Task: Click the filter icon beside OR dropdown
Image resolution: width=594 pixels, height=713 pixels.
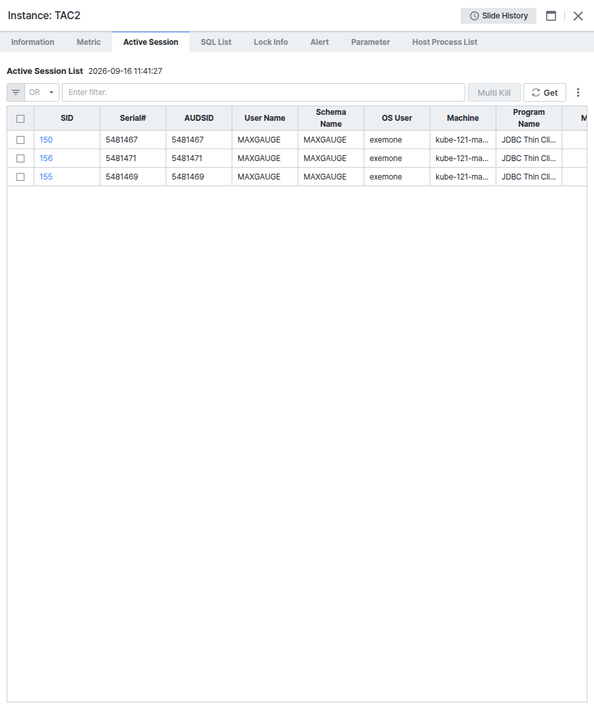Action: pos(16,92)
